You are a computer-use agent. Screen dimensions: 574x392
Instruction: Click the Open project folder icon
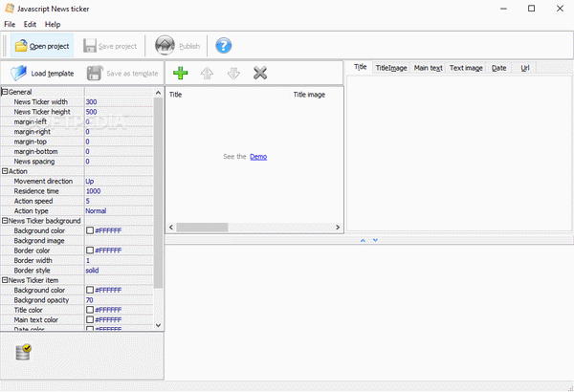(x=20, y=45)
